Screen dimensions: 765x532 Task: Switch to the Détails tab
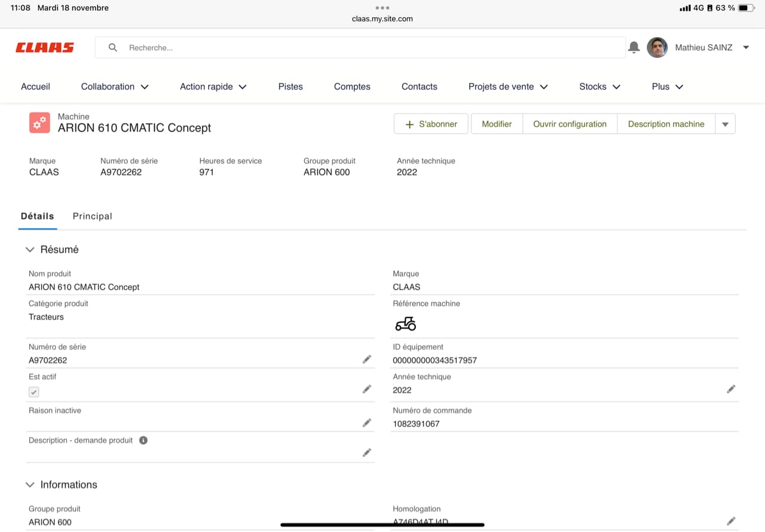pos(38,216)
